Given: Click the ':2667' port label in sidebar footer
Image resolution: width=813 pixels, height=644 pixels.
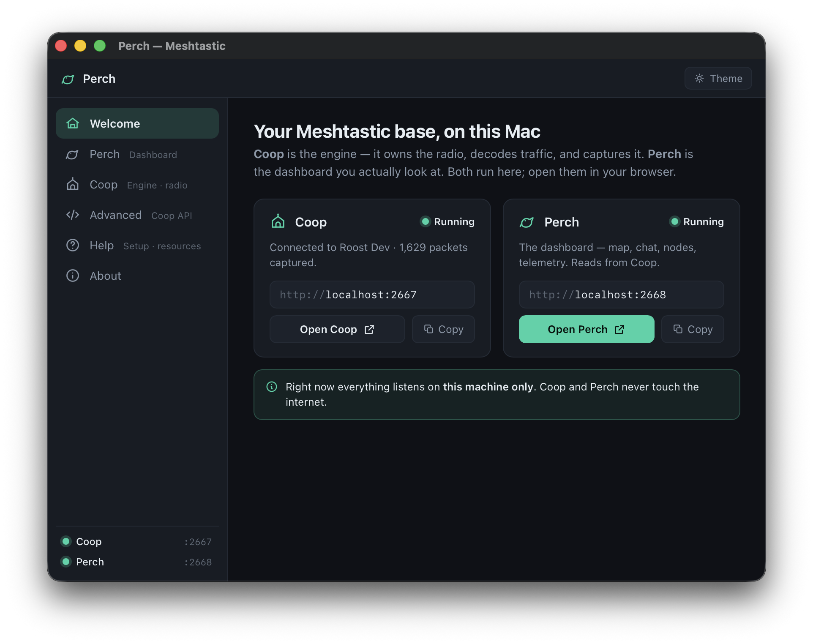Looking at the screenshot, I should [x=198, y=542].
